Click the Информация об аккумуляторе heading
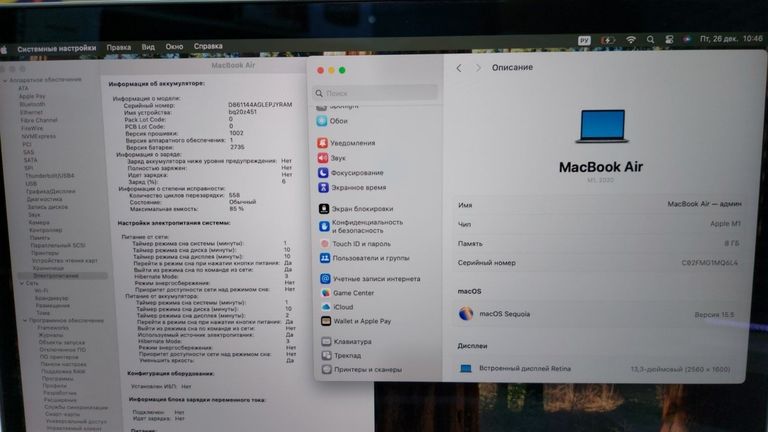Screen dimensions: 768x432 pos(156,84)
